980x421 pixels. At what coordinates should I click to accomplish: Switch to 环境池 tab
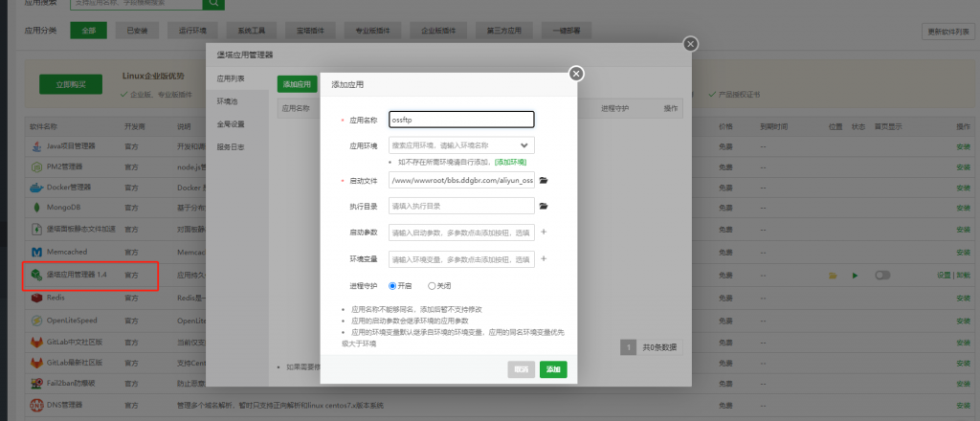point(227,101)
